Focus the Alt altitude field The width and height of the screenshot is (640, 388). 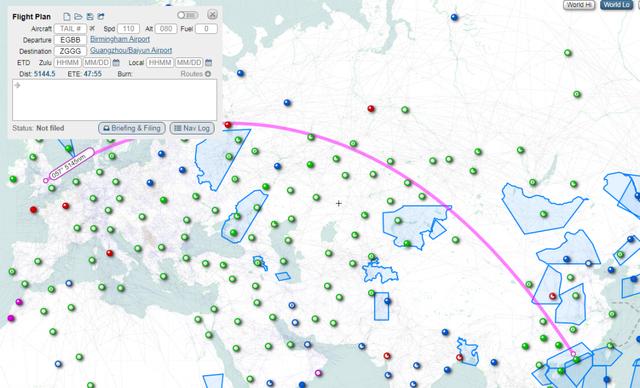(x=166, y=29)
